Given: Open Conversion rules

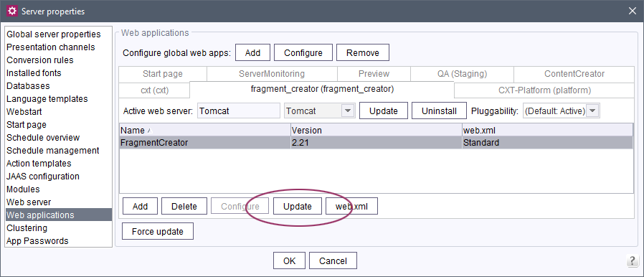Looking at the screenshot, I should (x=58, y=60).
